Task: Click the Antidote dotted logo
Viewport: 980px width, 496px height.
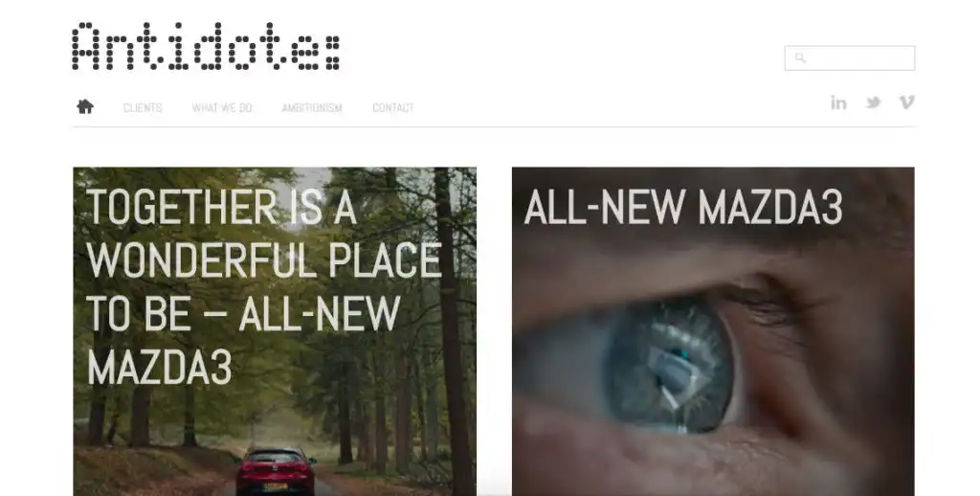Action: [206, 46]
